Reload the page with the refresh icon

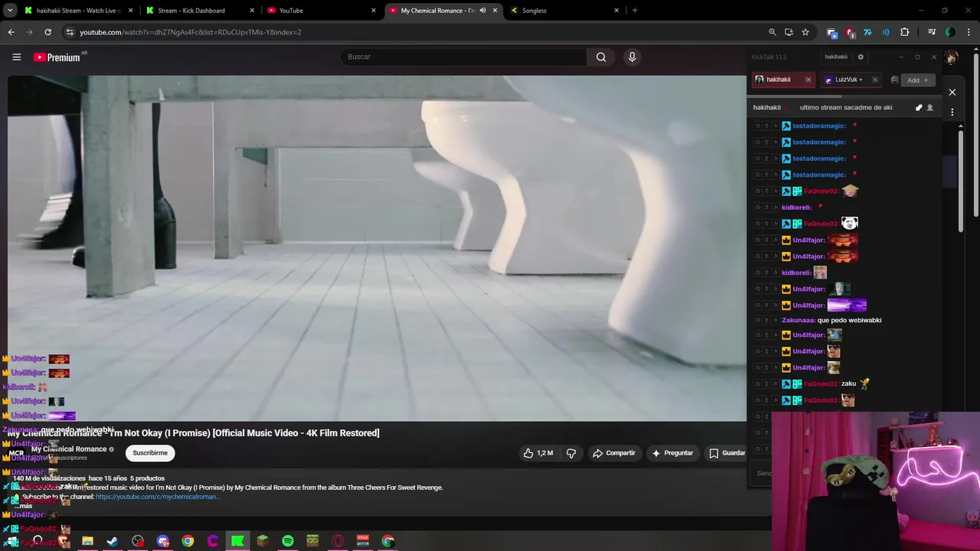47,32
